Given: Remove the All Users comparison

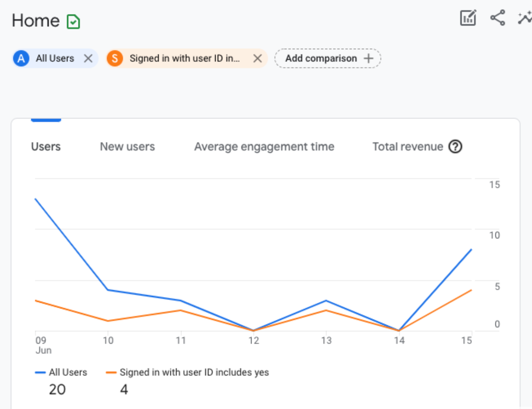Looking at the screenshot, I should [88, 58].
